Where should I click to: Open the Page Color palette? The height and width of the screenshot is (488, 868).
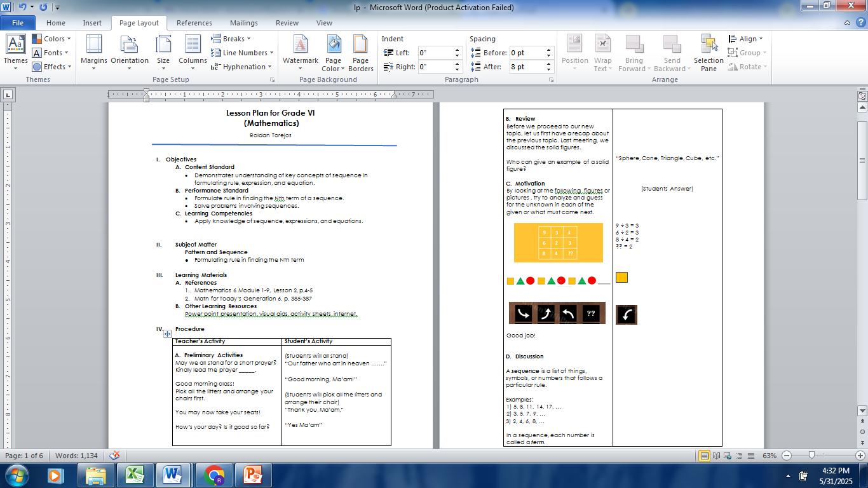pyautogui.click(x=333, y=53)
